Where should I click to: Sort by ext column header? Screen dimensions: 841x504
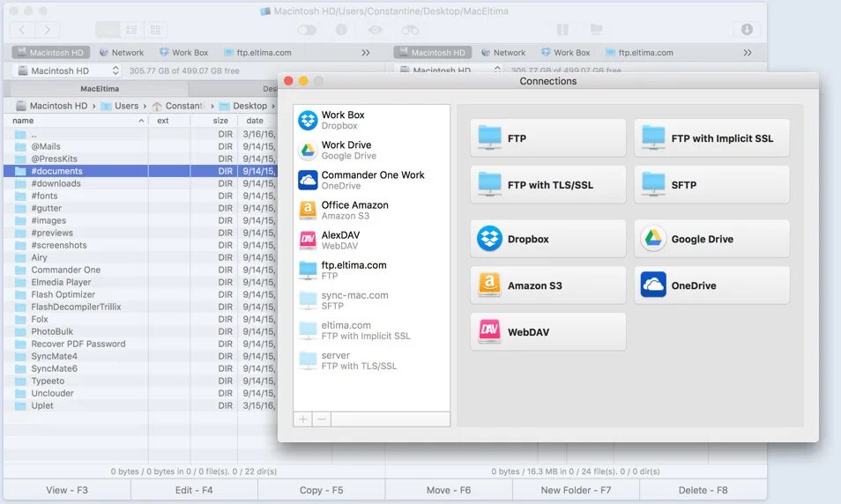point(169,121)
